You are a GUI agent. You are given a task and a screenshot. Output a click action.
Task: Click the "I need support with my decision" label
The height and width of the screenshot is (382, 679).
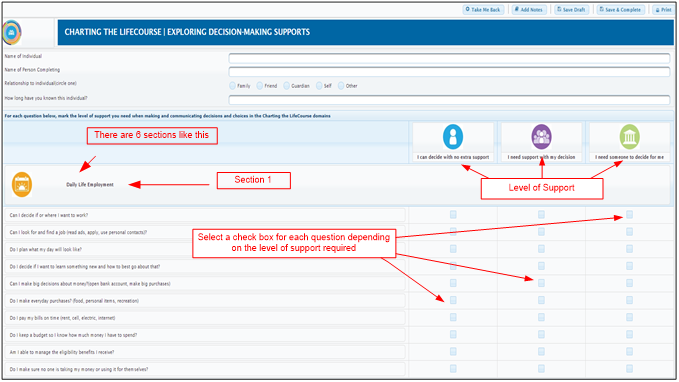pyautogui.click(x=541, y=157)
